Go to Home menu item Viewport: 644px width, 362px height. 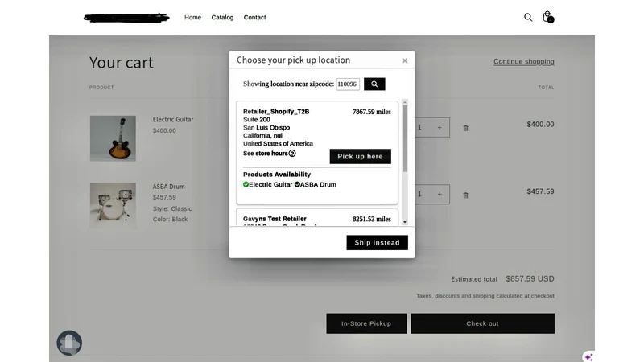192,17
